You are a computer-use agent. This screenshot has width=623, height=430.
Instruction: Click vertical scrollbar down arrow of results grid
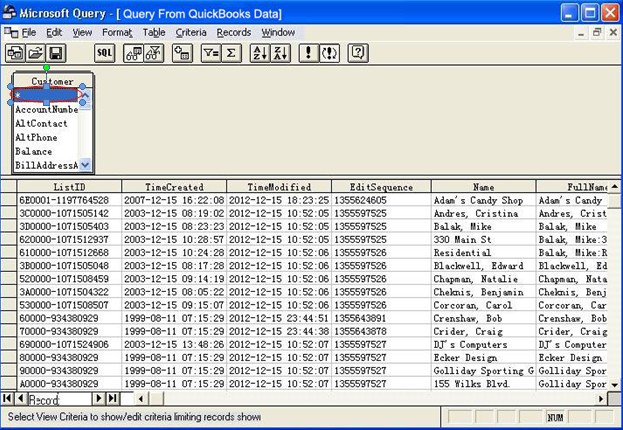pyautogui.click(x=615, y=384)
